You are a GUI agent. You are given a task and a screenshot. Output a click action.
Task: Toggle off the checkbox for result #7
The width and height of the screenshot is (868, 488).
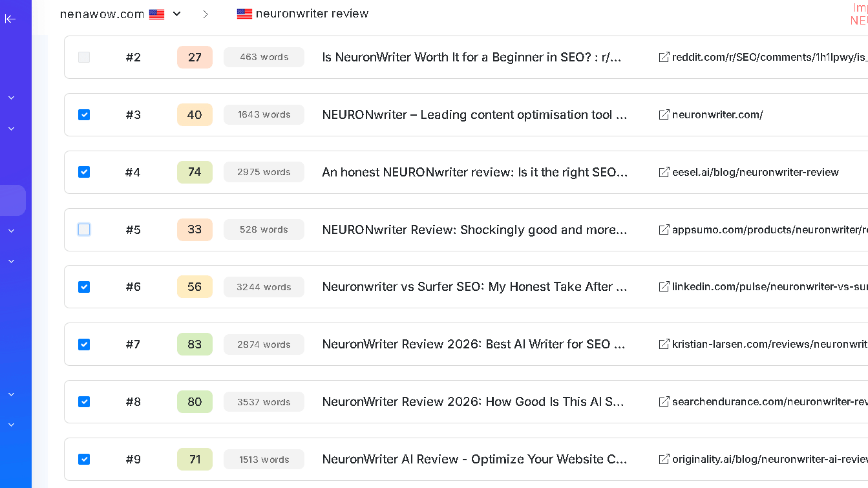84,344
